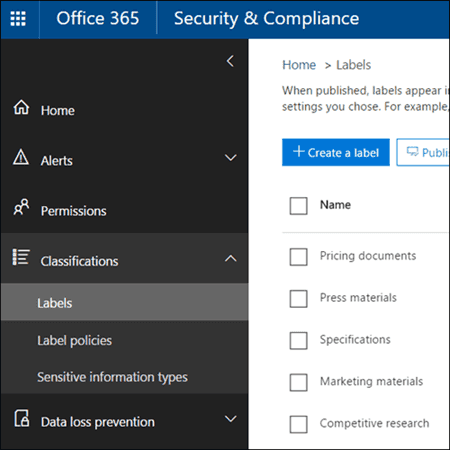Image resolution: width=450 pixels, height=450 pixels.
Task: Click the Home house icon in sidebar
Action: tap(21, 107)
